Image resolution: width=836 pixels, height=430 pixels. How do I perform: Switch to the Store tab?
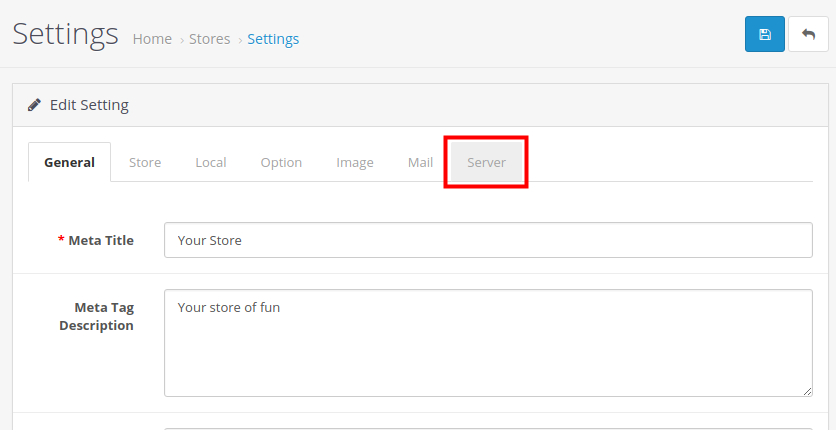pyautogui.click(x=145, y=162)
